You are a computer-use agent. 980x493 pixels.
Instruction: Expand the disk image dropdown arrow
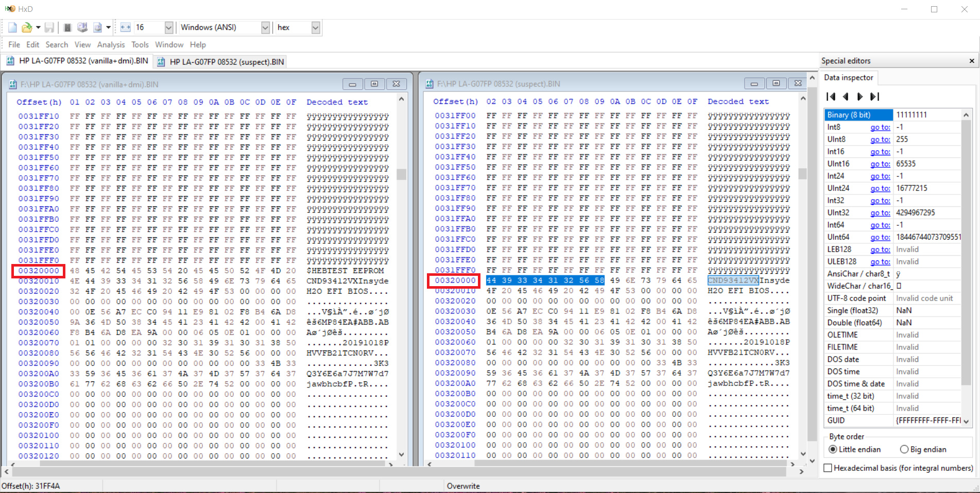pos(108,28)
